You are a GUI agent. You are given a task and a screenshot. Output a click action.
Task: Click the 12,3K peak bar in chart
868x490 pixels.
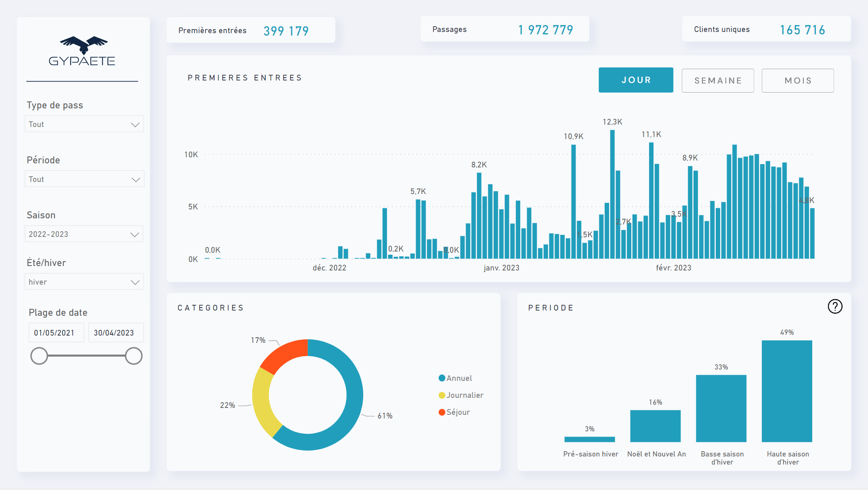(x=612, y=194)
